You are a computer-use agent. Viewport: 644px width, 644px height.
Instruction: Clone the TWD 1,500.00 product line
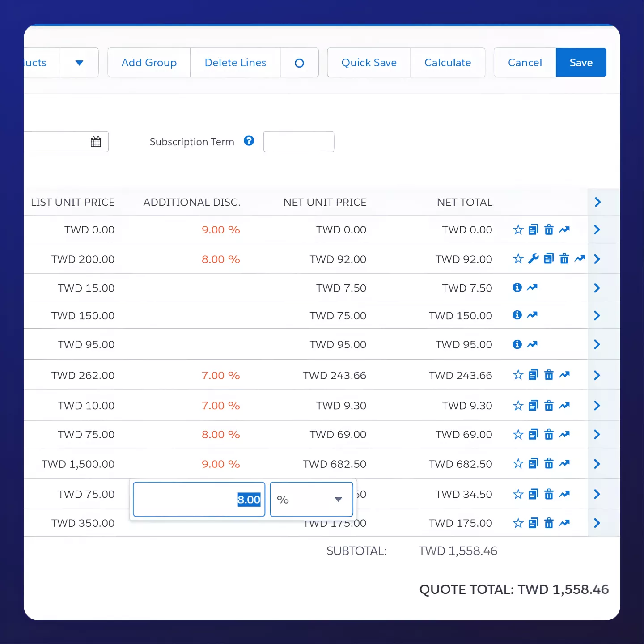(x=533, y=464)
